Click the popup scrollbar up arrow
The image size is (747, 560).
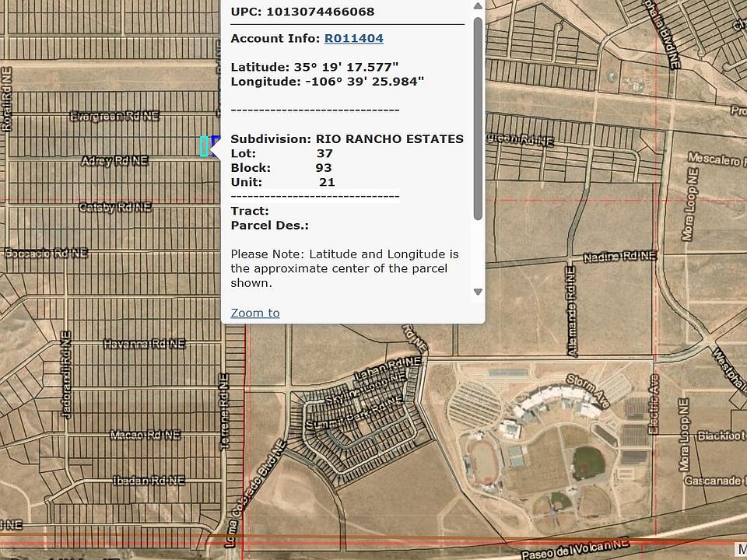(x=478, y=7)
